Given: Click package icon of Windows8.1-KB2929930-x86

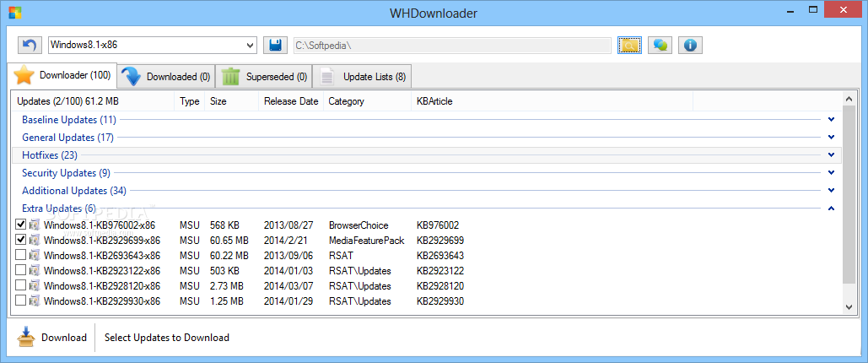Looking at the screenshot, I should [35, 301].
